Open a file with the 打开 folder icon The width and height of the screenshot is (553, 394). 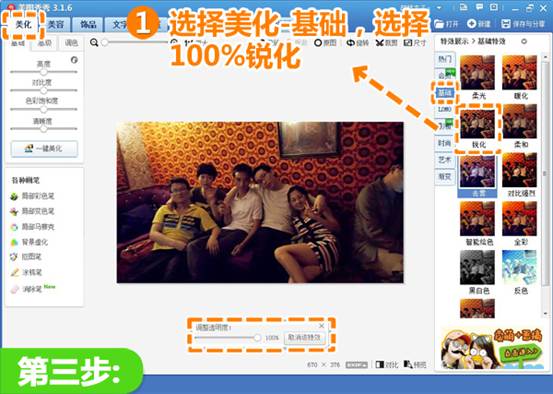[446, 24]
